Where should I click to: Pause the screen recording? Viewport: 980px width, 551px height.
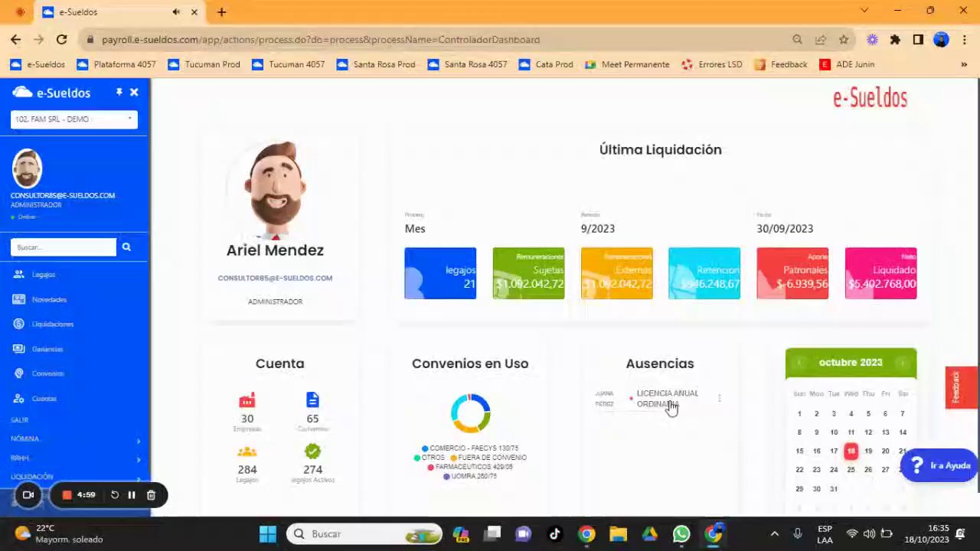(x=131, y=495)
